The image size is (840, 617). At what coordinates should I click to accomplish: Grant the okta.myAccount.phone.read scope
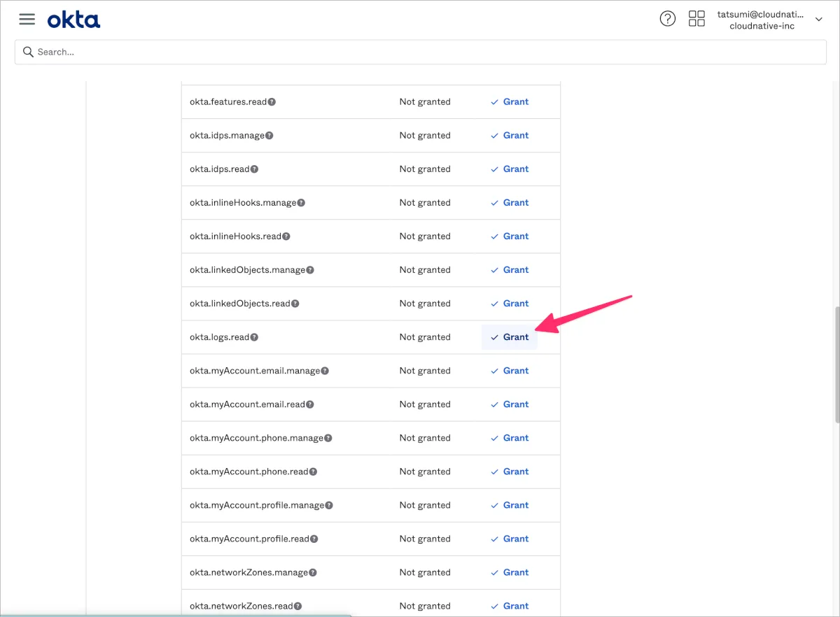point(510,471)
